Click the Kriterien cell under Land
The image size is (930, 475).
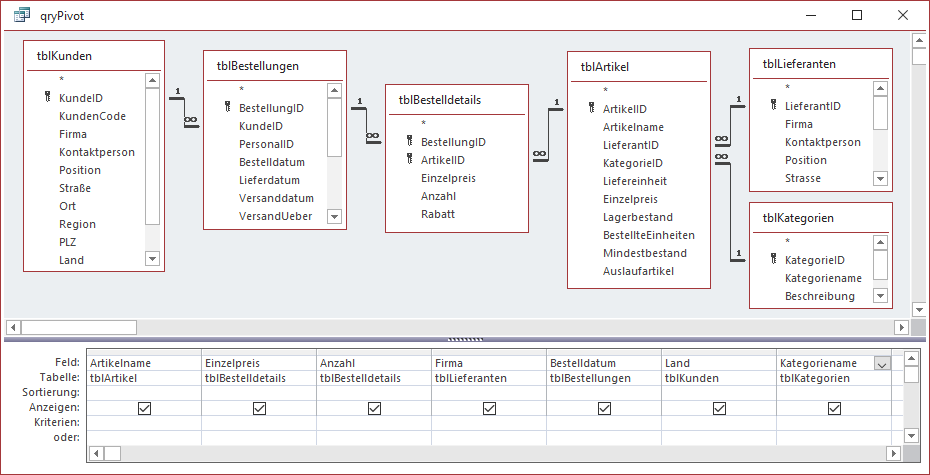[x=719, y=423]
